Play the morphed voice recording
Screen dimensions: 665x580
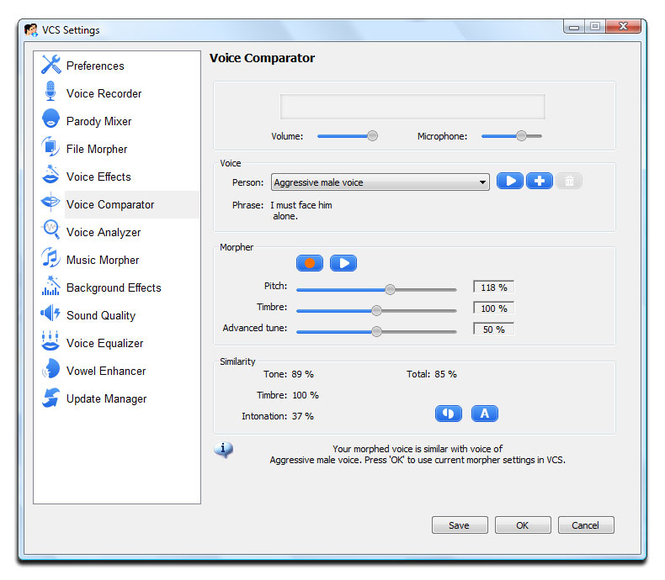344,263
